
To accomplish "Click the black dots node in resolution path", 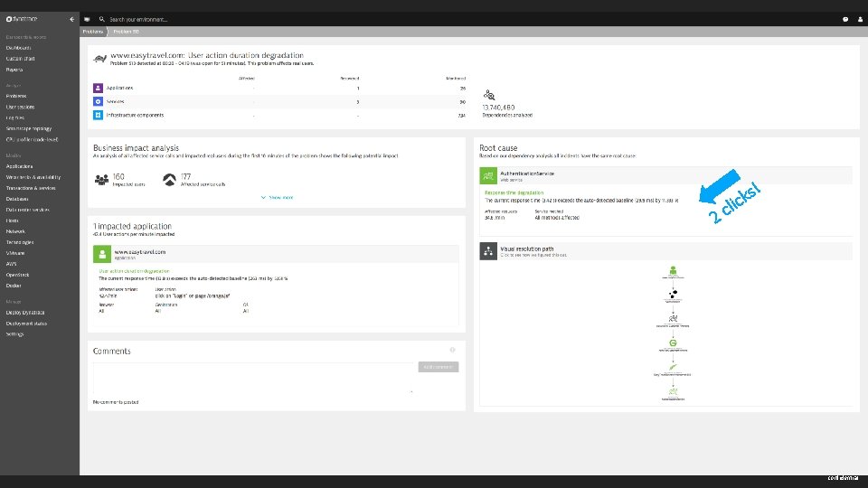I will coord(673,294).
